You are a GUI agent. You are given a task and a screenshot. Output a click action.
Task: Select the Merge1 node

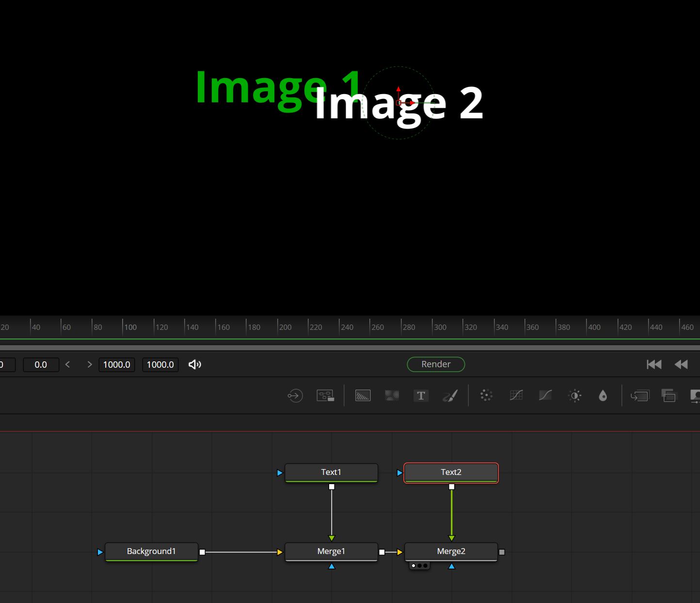[x=331, y=552]
